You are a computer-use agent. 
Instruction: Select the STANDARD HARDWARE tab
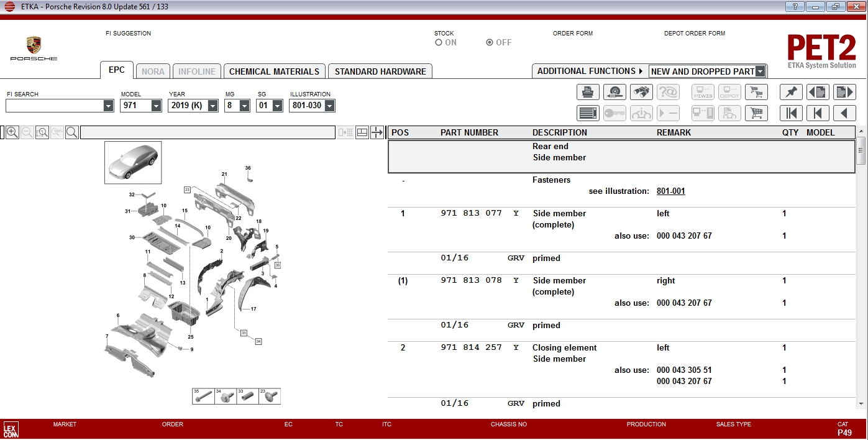tap(380, 71)
